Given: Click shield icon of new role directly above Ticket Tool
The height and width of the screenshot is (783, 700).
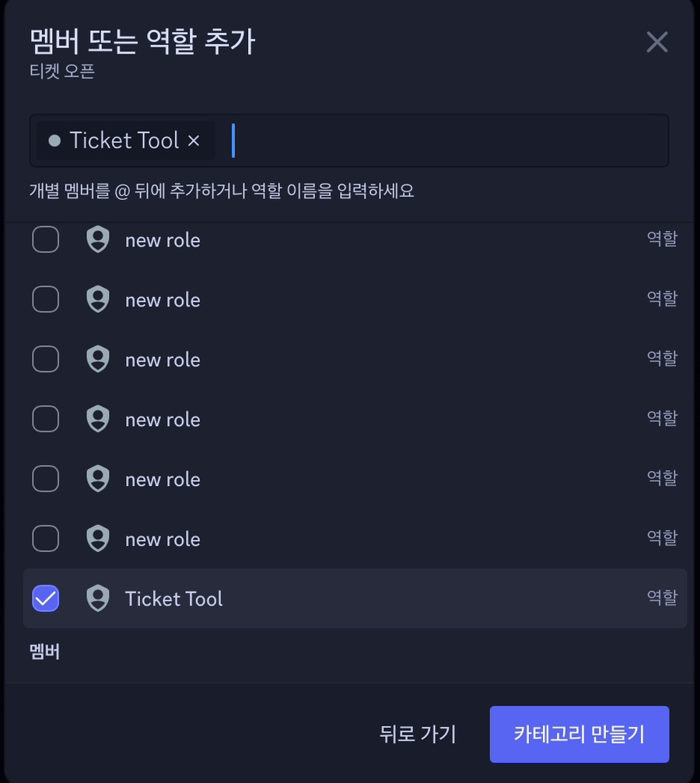Looking at the screenshot, I should pos(98,538).
